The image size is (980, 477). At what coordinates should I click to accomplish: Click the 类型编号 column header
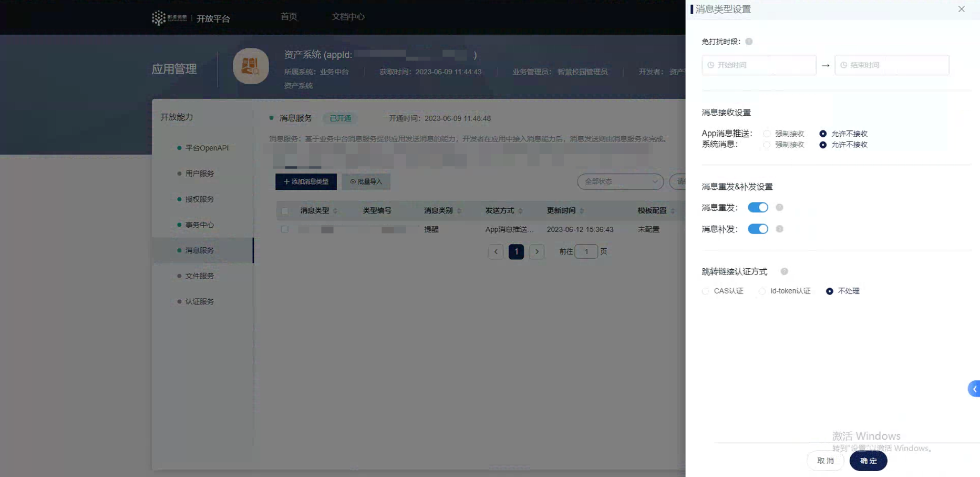(x=377, y=210)
